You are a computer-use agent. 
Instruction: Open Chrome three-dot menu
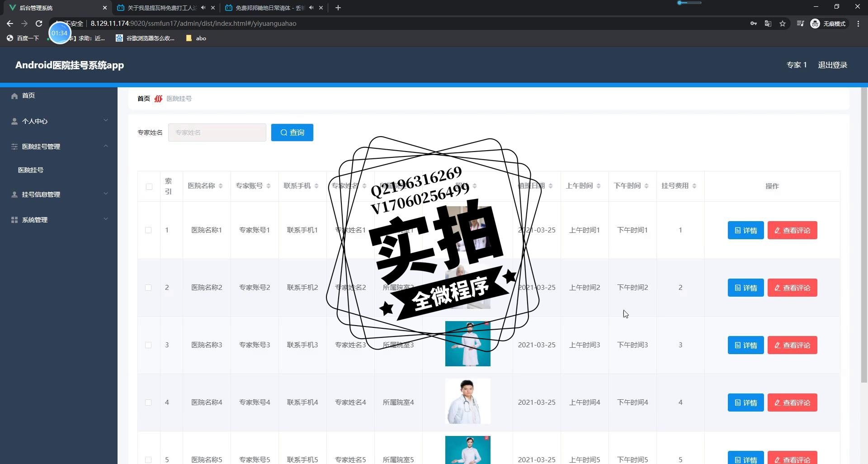858,24
